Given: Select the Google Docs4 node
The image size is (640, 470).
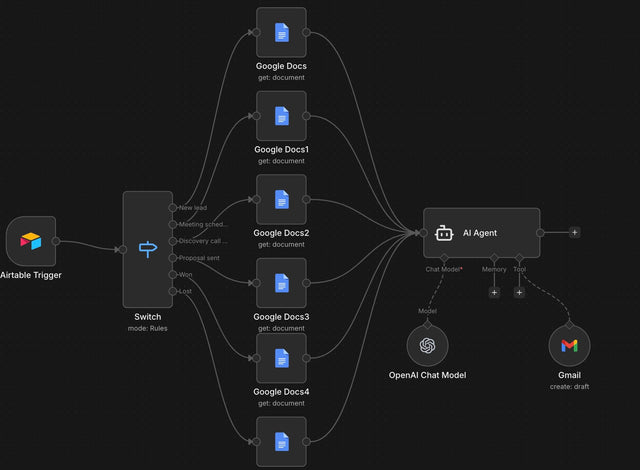Looking at the screenshot, I should click(281, 358).
